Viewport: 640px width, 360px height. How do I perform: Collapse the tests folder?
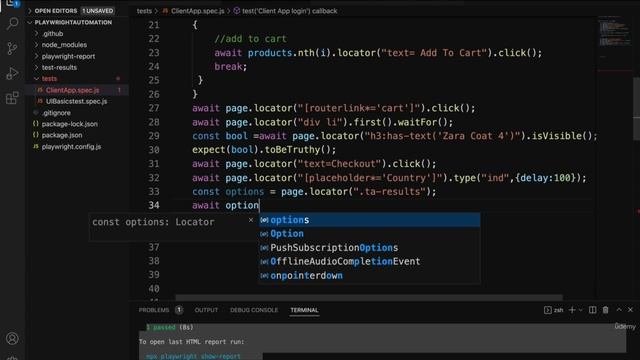click(49, 78)
